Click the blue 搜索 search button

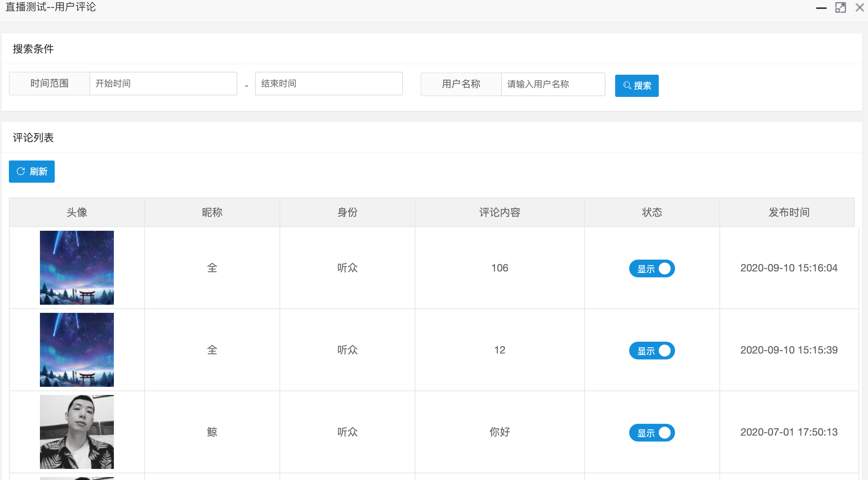(x=637, y=86)
